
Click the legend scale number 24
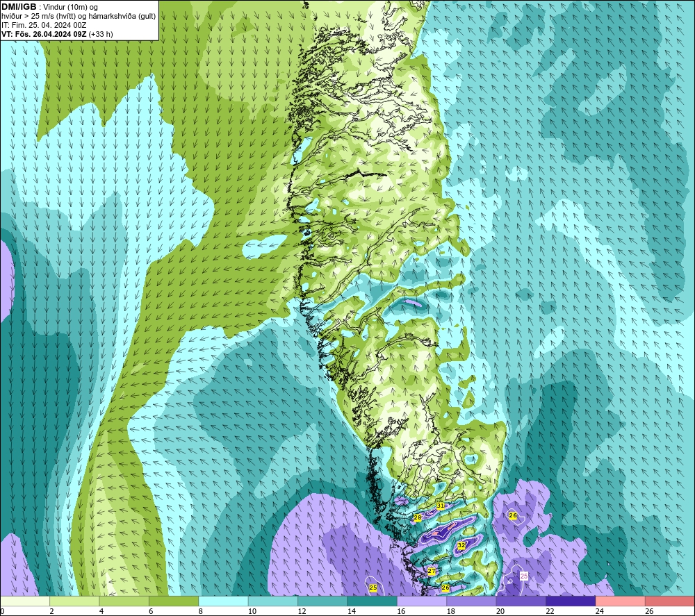[x=600, y=611]
